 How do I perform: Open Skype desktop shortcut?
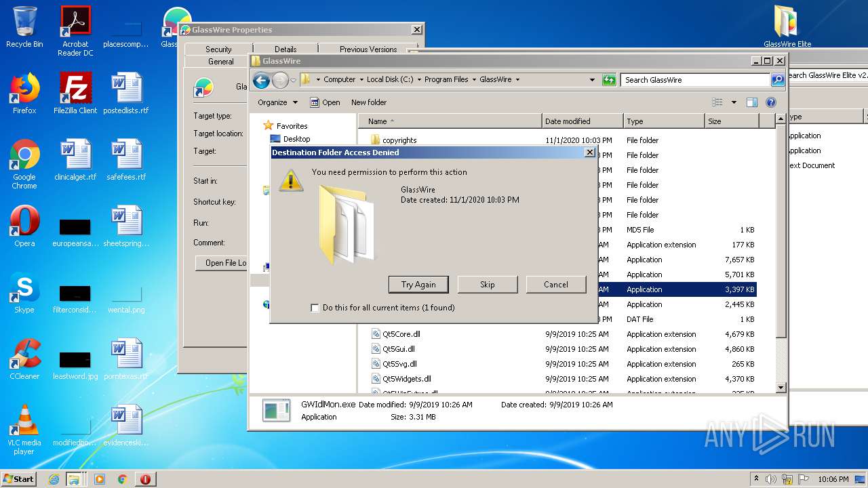tap(24, 293)
